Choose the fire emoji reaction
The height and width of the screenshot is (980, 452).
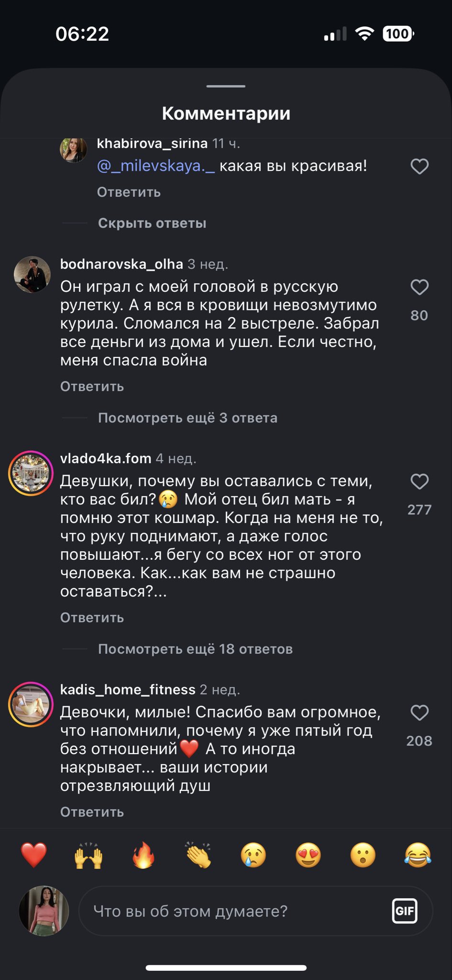pyautogui.click(x=143, y=855)
